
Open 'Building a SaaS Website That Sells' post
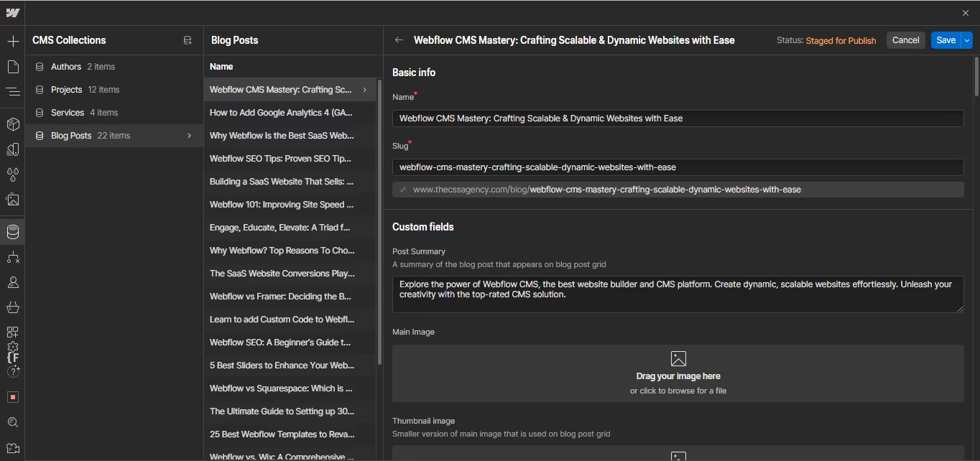point(290,182)
